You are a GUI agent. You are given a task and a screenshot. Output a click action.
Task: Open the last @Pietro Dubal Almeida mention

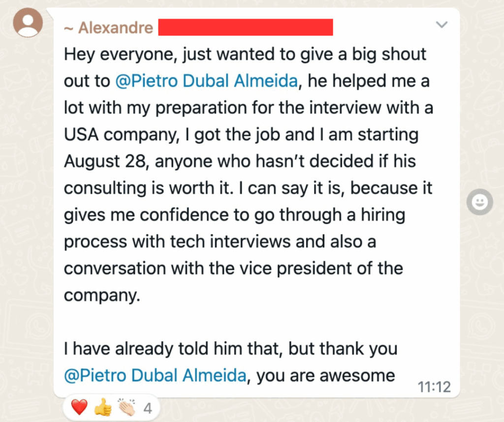pos(156,376)
